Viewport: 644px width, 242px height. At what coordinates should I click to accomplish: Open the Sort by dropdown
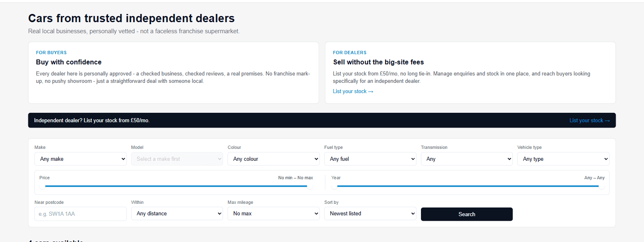(x=370, y=213)
